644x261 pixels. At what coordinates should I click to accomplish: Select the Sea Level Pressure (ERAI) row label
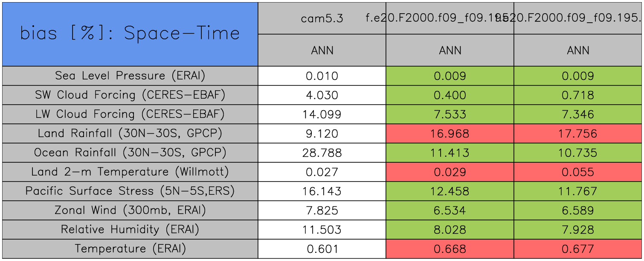point(130,76)
